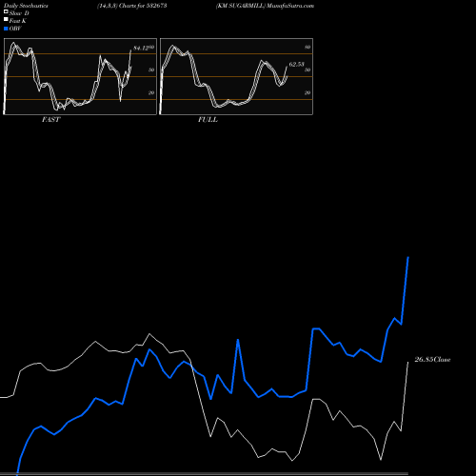Screen dimensions: 476x476
Task: Click the 'FULL' chart caption
Action: click(x=208, y=120)
